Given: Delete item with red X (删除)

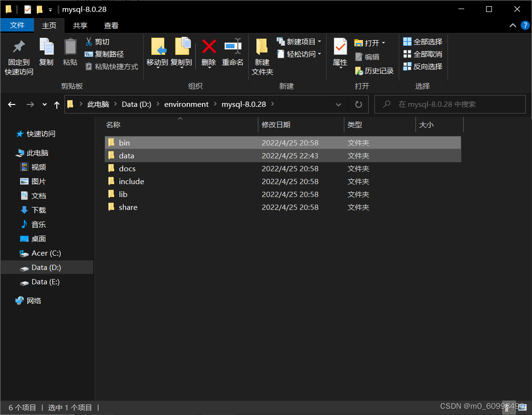Looking at the screenshot, I should (x=209, y=53).
